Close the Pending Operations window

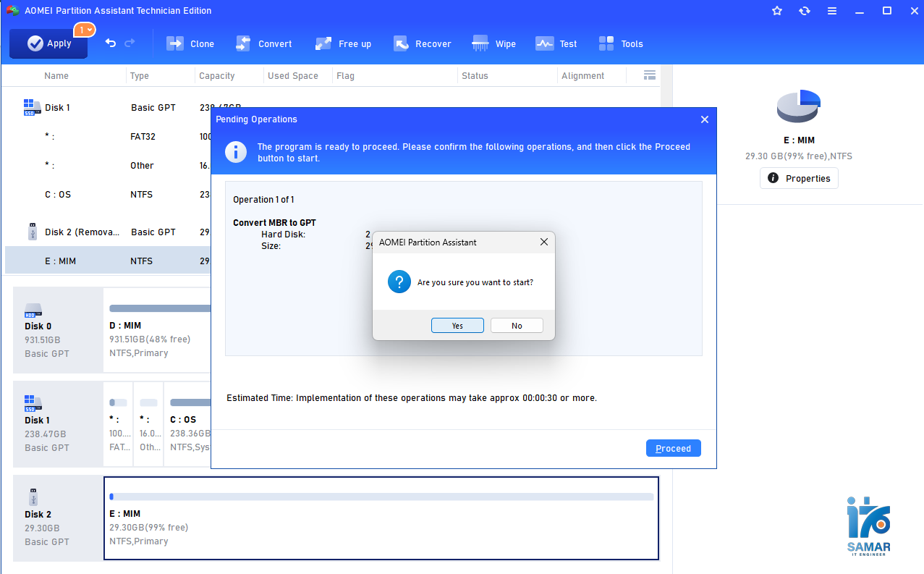[x=704, y=119]
